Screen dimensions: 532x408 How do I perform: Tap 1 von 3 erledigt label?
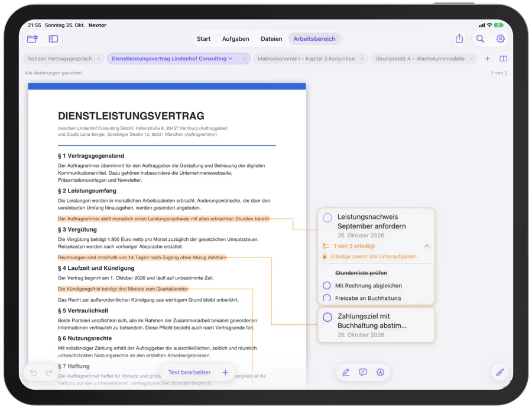point(354,246)
